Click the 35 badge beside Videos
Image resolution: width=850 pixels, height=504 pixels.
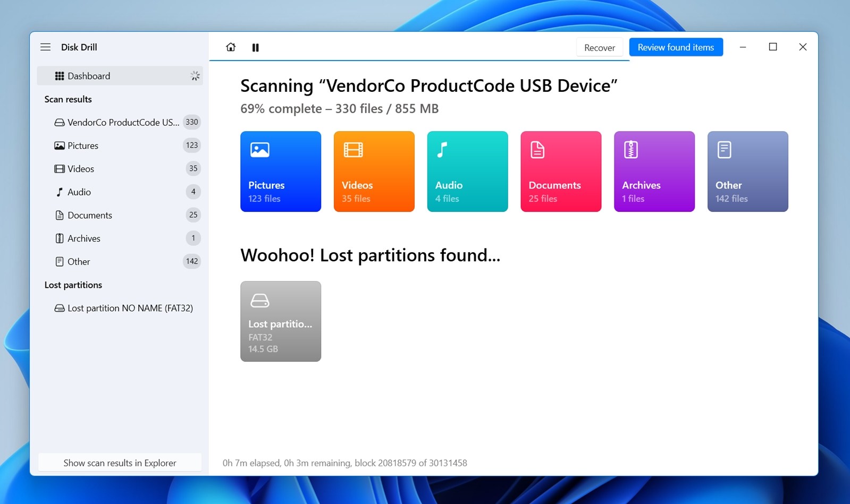tap(193, 169)
